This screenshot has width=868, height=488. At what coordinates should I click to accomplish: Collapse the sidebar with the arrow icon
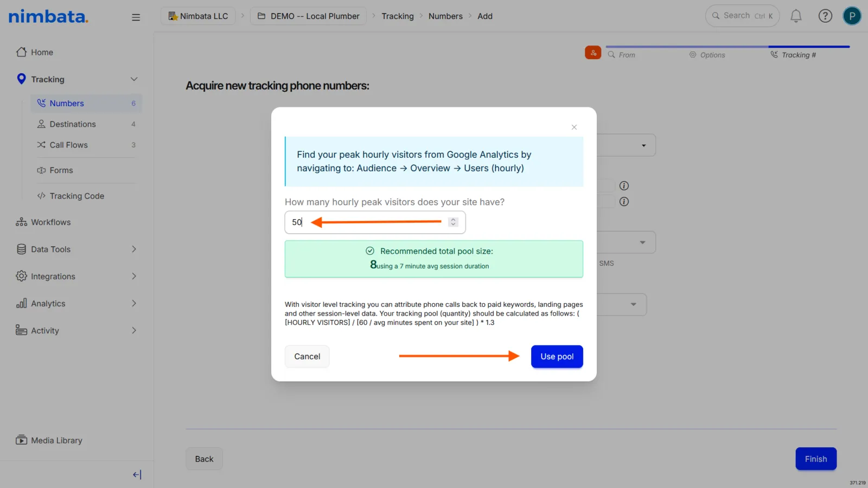[137, 474]
